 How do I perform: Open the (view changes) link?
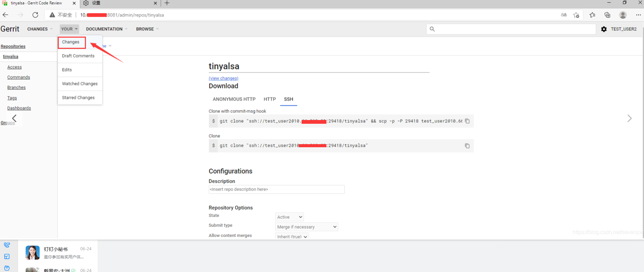click(223, 78)
